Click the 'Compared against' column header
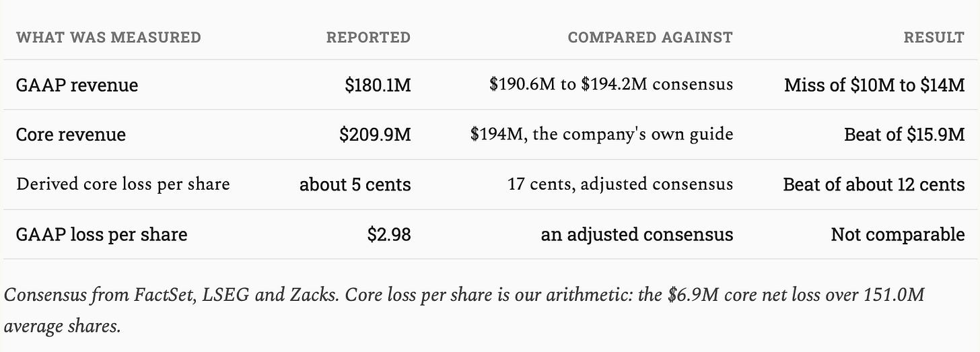Image resolution: width=980 pixels, height=352 pixels. pyautogui.click(x=650, y=37)
